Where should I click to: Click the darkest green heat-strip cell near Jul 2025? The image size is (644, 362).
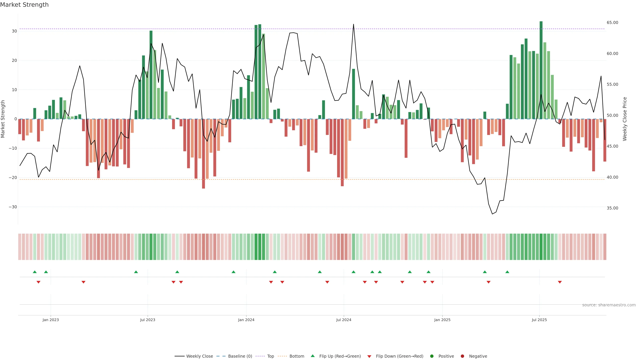pos(541,247)
